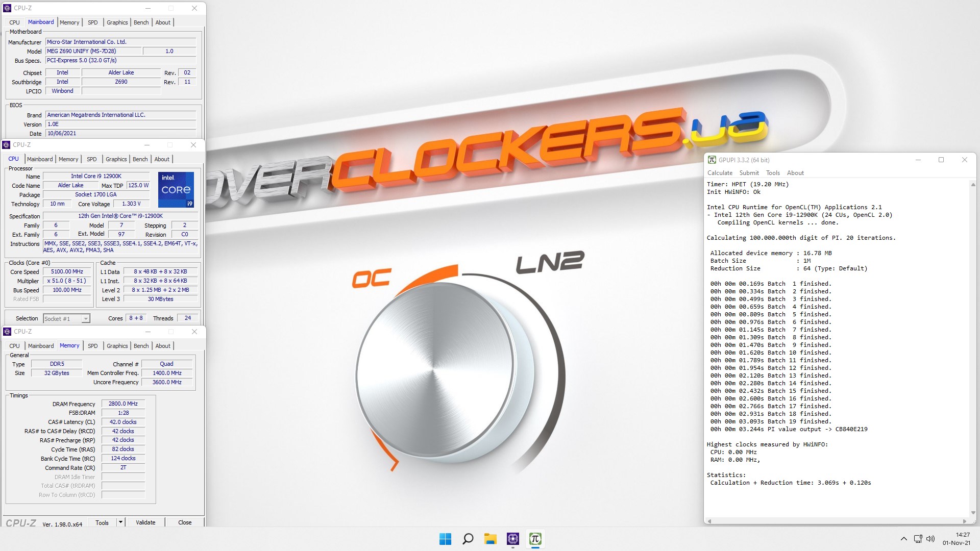Viewport: 980px width, 551px height.
Task: Click the PI value output CB840E219 line
Action: (789, 429)
